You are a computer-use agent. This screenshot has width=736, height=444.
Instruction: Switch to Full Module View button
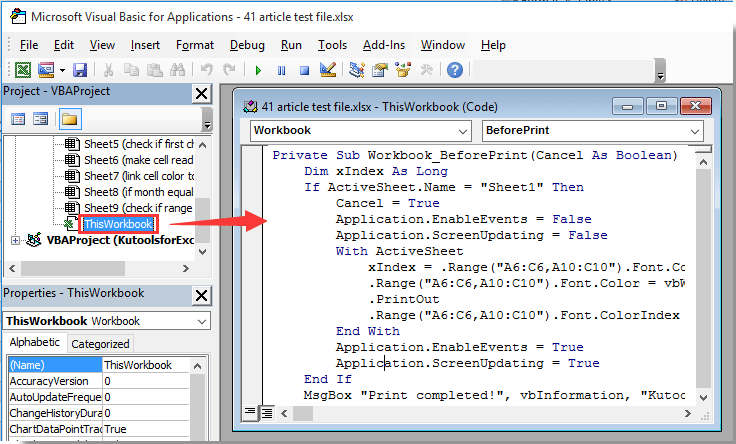(x=266, y=412)
